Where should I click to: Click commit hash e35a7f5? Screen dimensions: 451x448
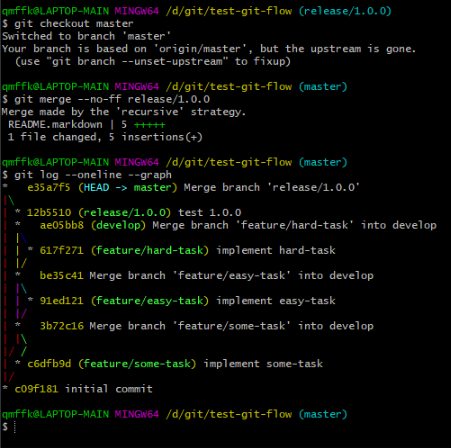(x=49, y=187)
